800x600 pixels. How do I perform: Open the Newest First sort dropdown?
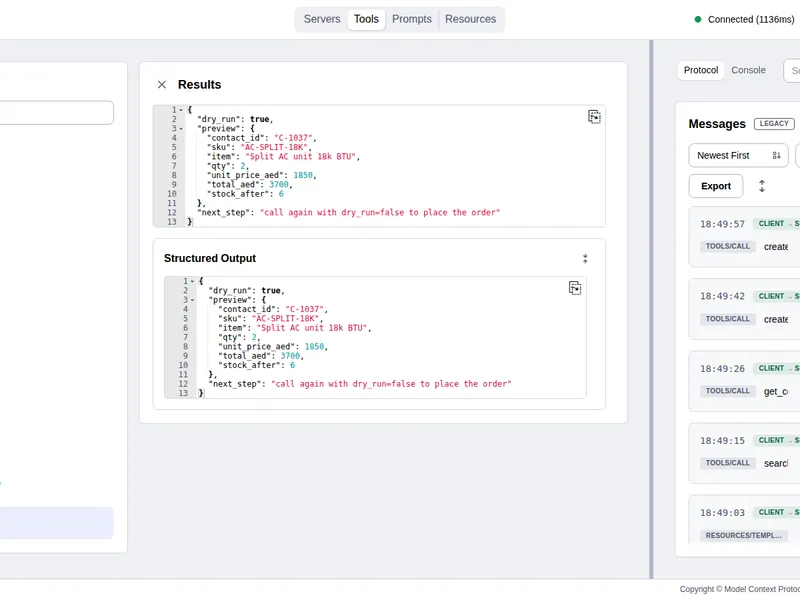(738, 156)
